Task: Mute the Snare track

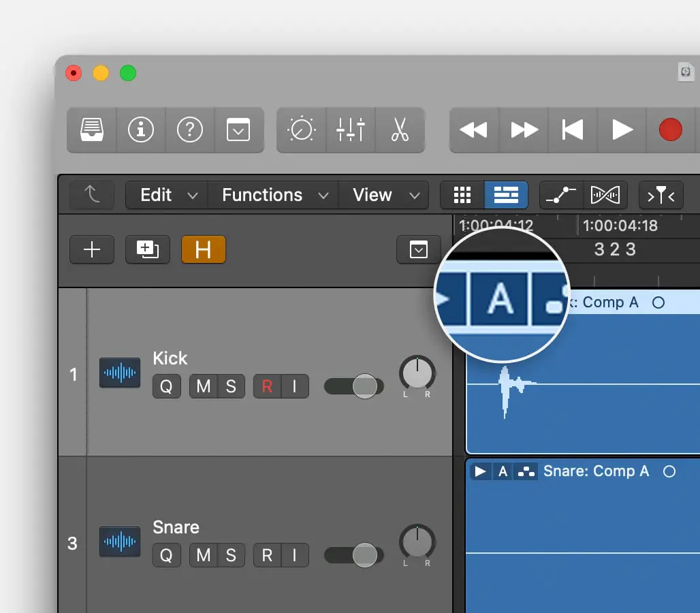Action: [x=202, y=555]
